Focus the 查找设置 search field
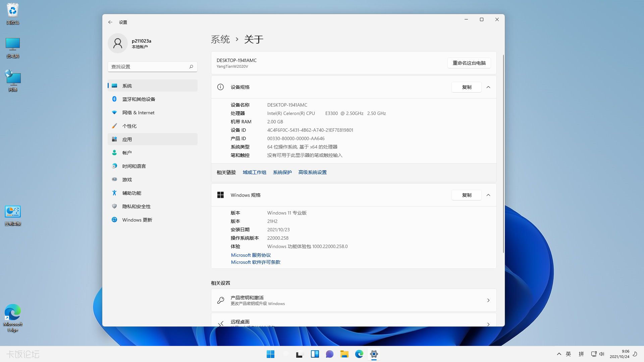 click(x=153, y=67)
